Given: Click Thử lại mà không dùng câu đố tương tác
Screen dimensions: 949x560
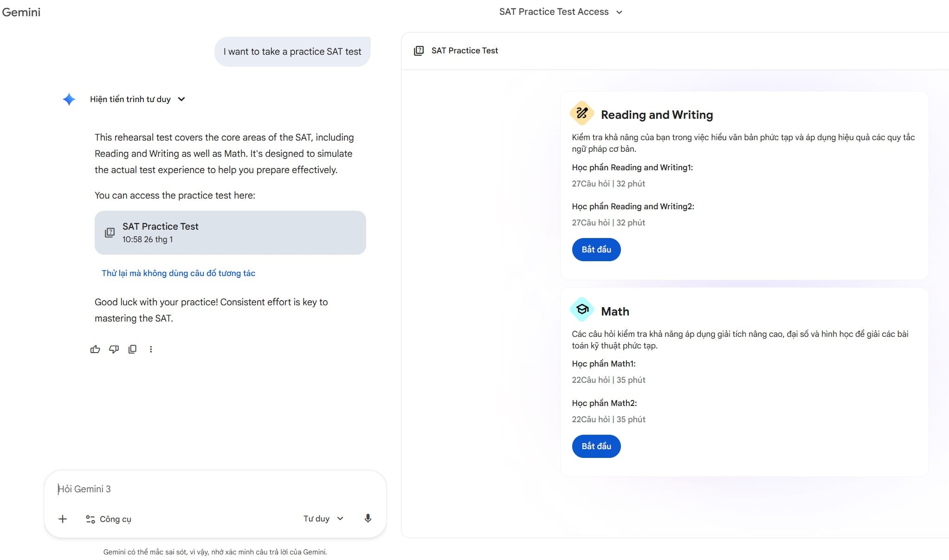Looking at the screenshot, I should (178, 273).
